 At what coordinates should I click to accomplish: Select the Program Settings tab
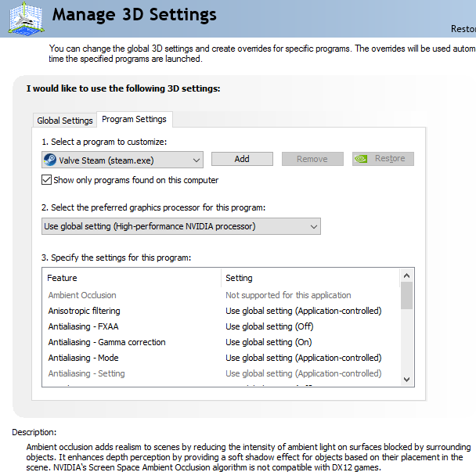134,119
